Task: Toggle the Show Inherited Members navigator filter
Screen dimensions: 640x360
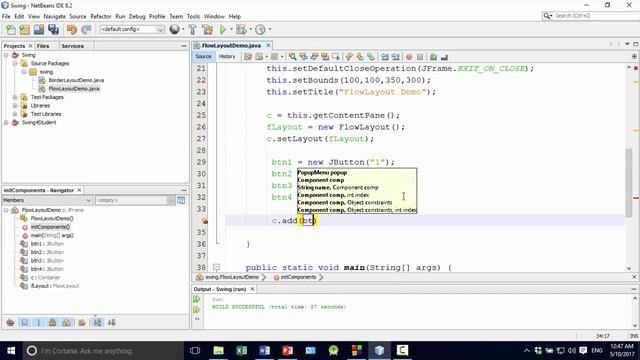Action: (10, 322)
